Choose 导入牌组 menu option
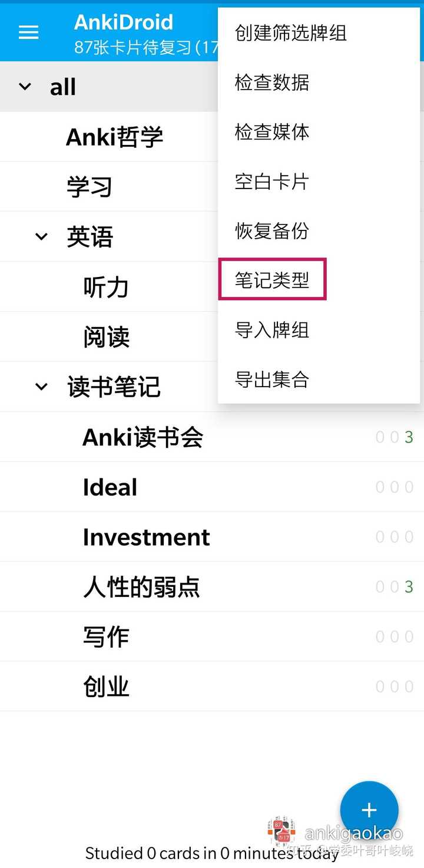The height and width of the screenshot is (868, 424). pos(272,330)
